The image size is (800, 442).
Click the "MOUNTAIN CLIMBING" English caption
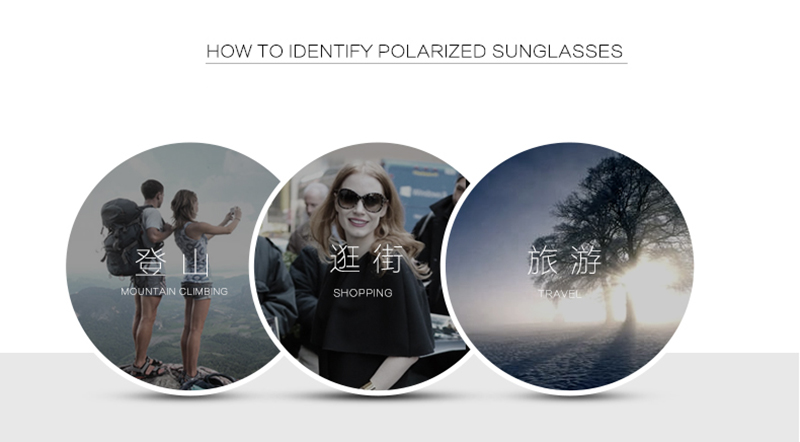coord(174,291)
